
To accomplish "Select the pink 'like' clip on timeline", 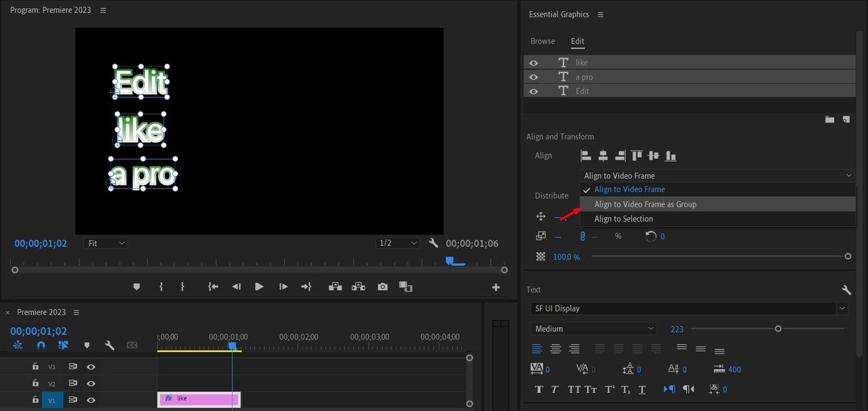I will 199,399.
